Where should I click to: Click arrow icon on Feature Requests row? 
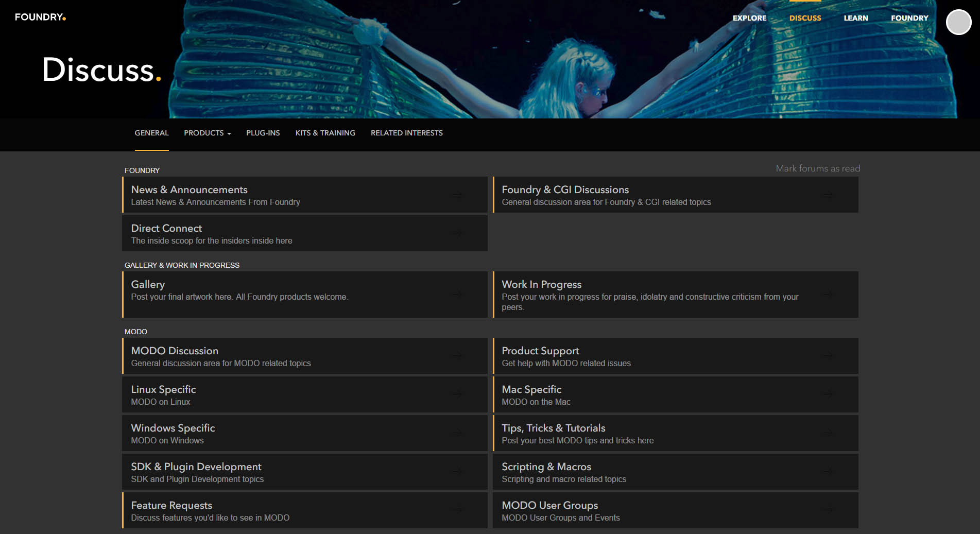[x=457, y=510]
